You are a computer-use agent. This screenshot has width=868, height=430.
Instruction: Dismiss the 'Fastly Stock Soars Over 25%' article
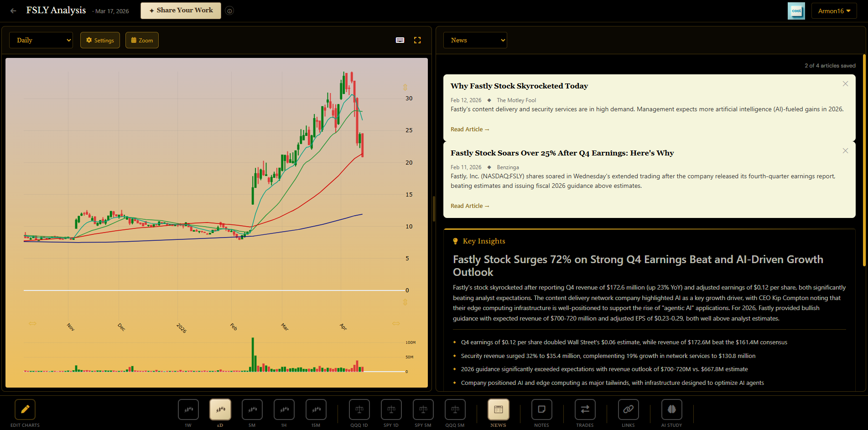[845, 151]
